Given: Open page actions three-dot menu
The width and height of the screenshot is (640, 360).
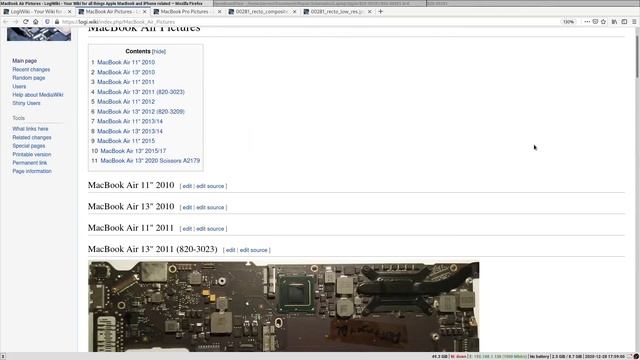Looking at the screenshot, I should [x=587, y=22].
